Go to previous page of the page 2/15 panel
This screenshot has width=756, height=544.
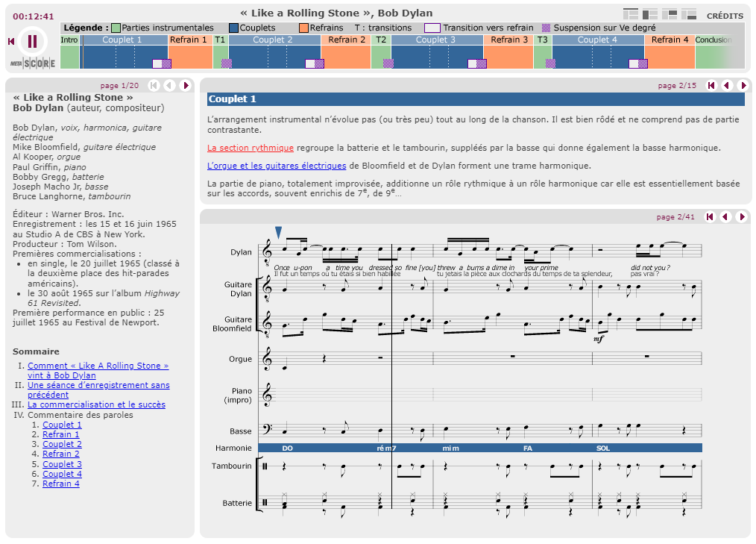pyautogui.click(x=727, y=85)
